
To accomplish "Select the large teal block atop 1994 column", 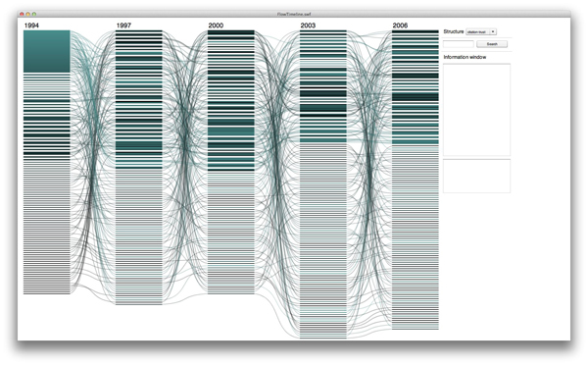I will point(47,51).
